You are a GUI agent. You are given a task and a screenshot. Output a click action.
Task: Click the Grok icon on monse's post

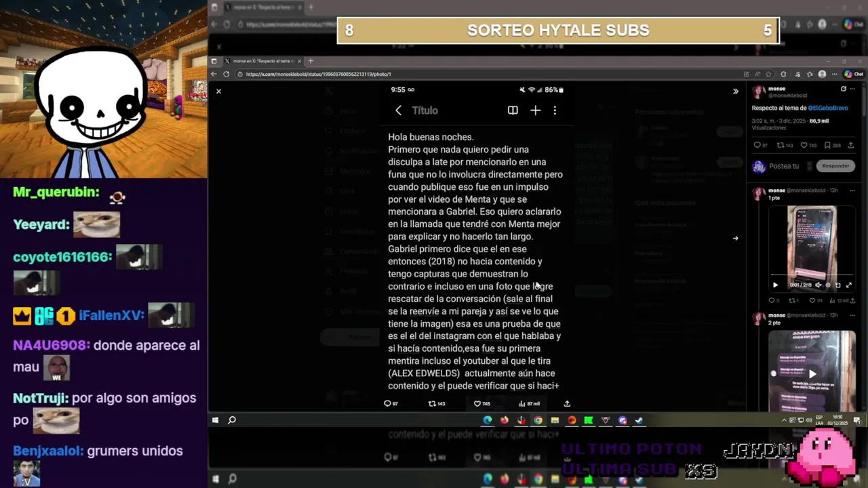pos(843,89)
